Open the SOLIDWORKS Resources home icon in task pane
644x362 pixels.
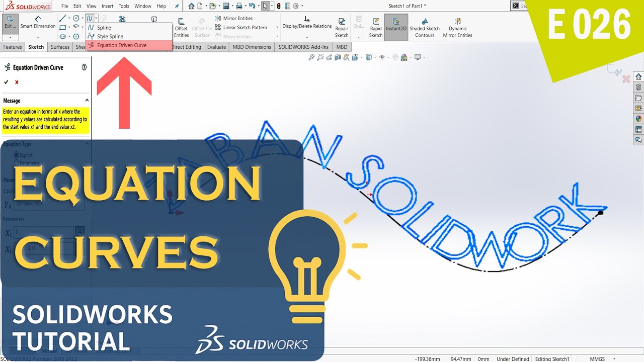point(638,76)
